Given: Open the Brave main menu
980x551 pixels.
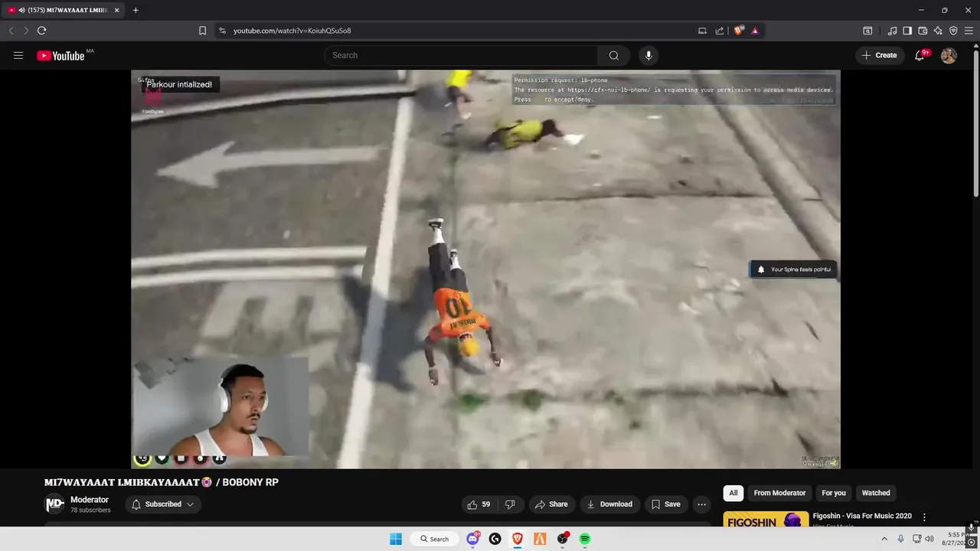Looking at the screenshot, I should [x=969, y=31].
